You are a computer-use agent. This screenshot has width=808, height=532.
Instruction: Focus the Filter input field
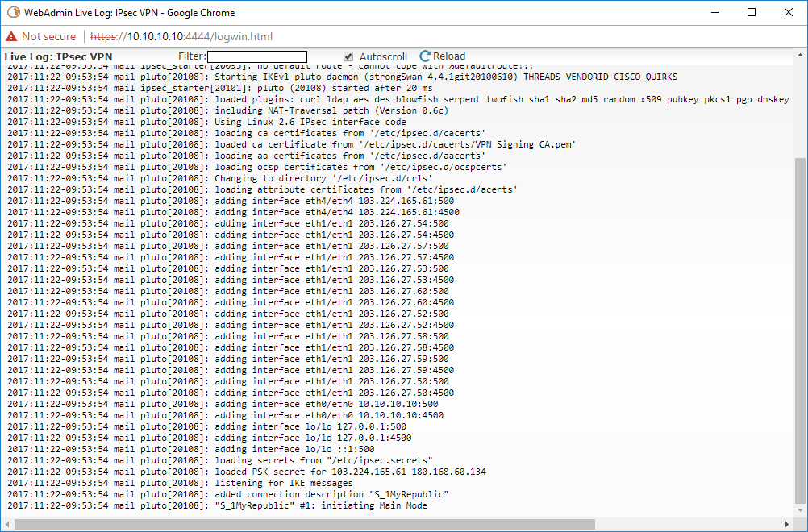tap(257, 56)
